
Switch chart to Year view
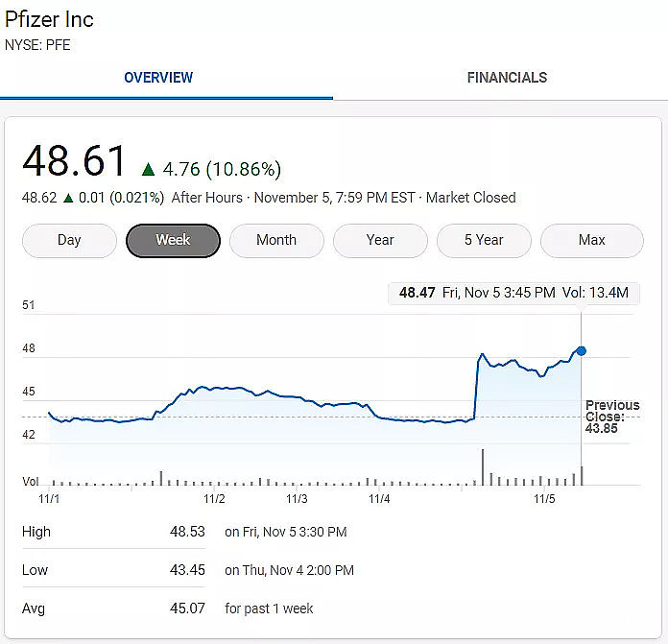380,240
